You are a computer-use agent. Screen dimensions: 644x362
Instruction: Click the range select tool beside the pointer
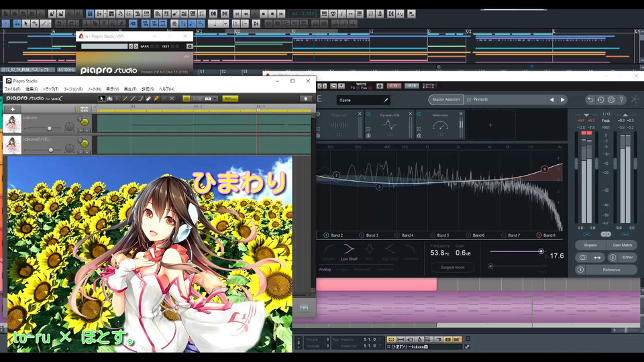point(109,99)
